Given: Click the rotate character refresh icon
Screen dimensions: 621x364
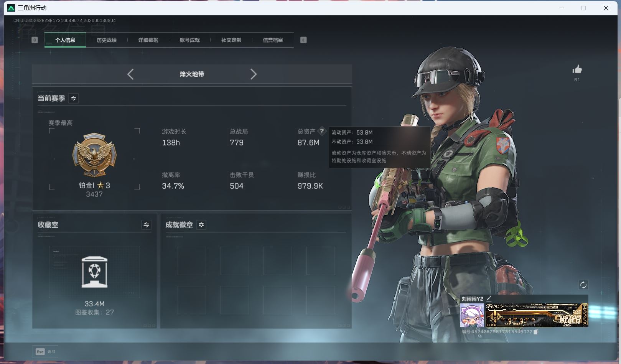Looking at the screenshot, I should click(x=583, y=285).
